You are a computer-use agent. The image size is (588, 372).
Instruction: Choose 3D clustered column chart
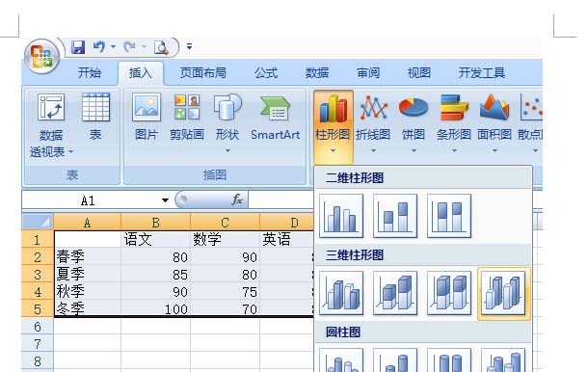coord(341,293)
